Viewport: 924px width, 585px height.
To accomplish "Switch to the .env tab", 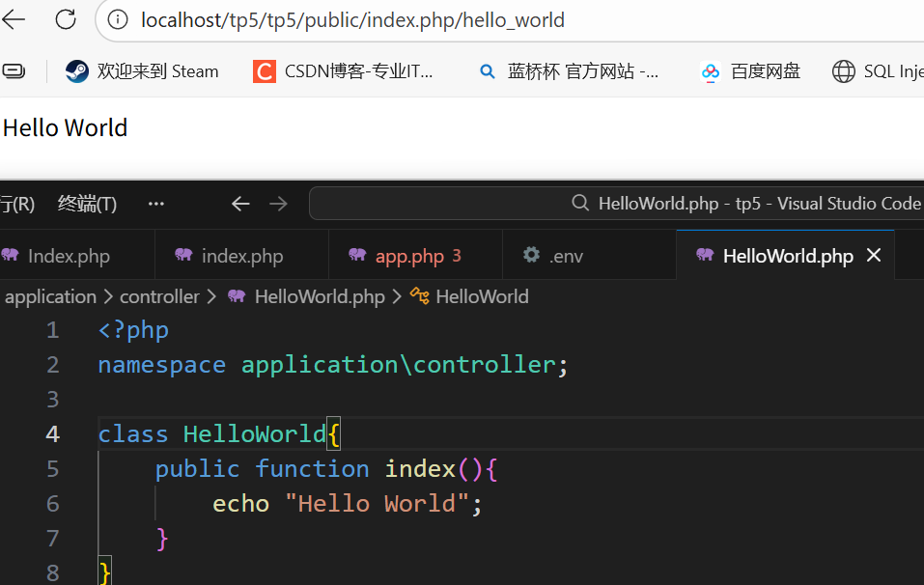I will pyautogui.click(x=565, y=256).
